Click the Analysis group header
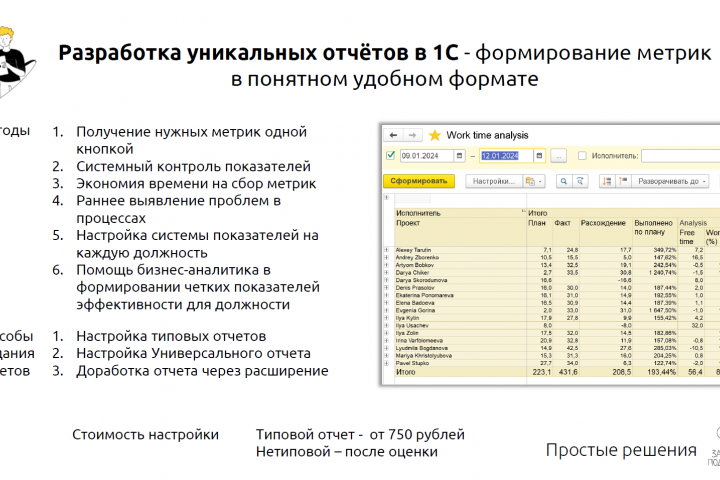720x480 pixels. [x=699, y=223]
